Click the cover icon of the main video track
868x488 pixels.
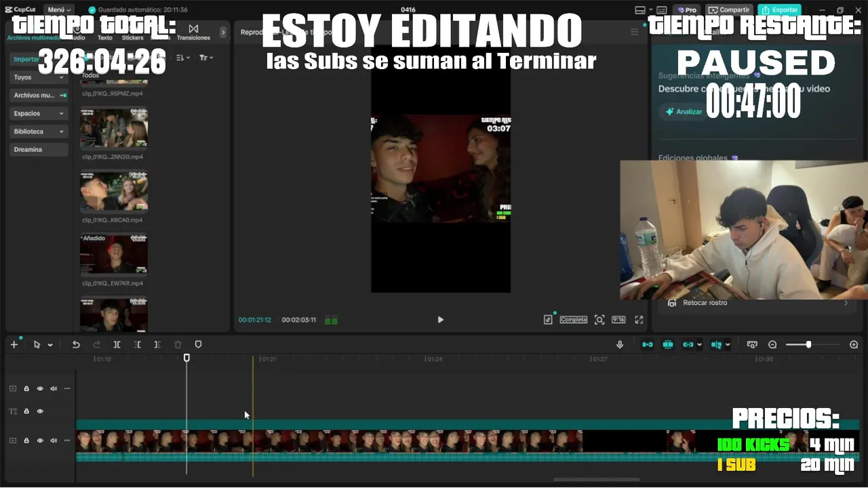point(13,441)
